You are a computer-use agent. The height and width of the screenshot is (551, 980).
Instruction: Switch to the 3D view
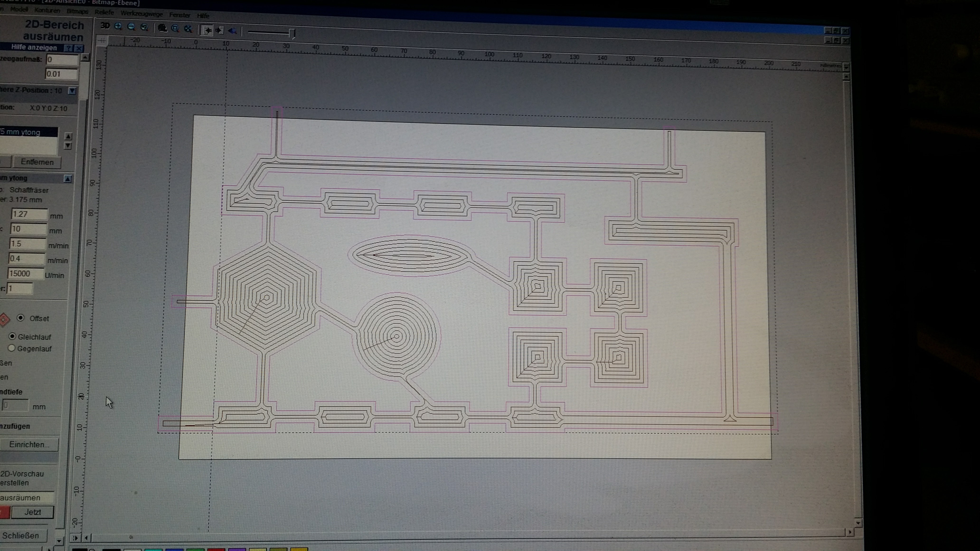tap(105, 26)
